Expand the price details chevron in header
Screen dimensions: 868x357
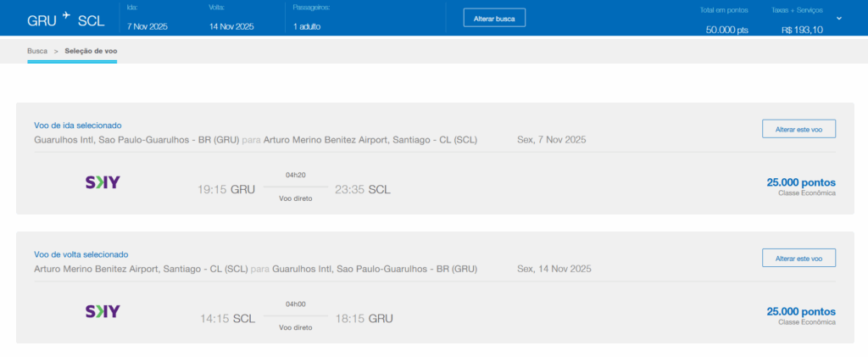(839, 18)
